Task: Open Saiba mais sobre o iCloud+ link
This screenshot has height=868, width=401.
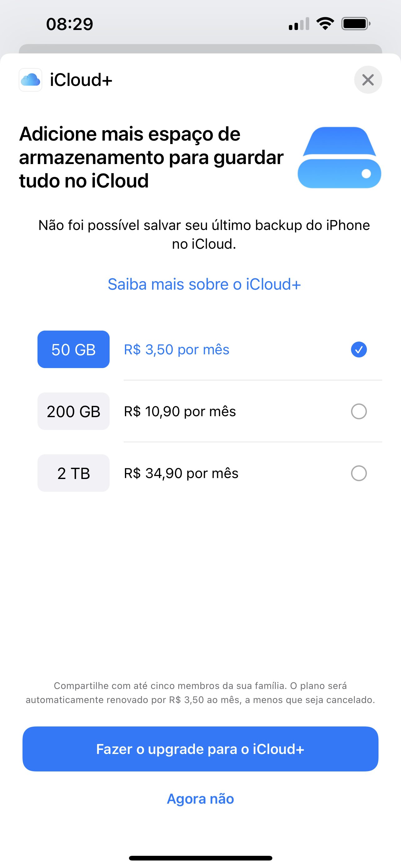Action: point(204,284)
